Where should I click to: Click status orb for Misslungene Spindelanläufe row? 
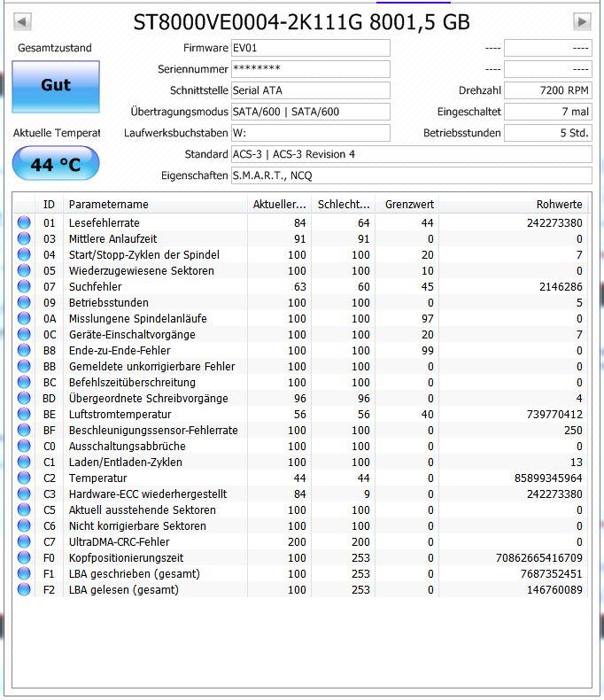click(x=24, y=318)
